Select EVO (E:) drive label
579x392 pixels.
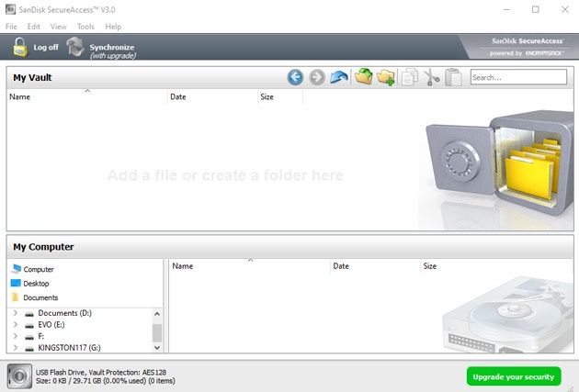click(51, 325)
